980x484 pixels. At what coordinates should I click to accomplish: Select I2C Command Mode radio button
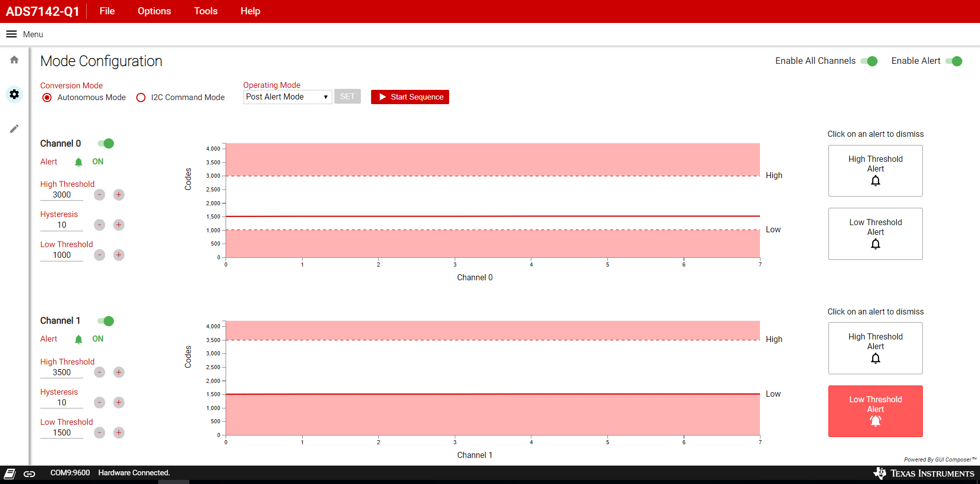tap(141, 98)
